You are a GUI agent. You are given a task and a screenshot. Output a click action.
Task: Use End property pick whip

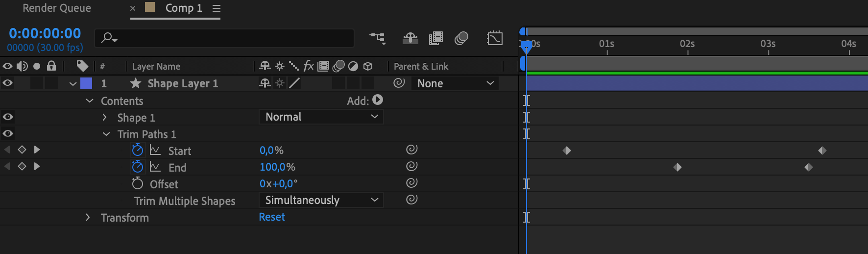(x=412, y=166)
